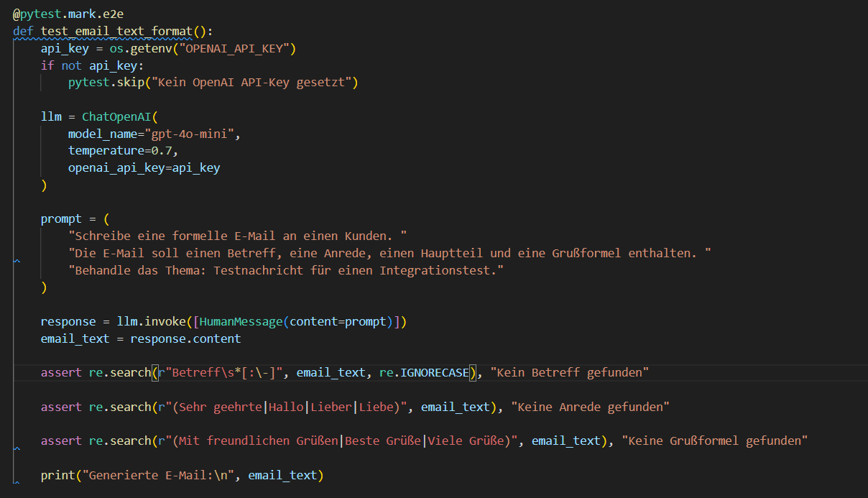Click the @pytest.mark.e2e decorator

pyautogui.click(x=57, y=13)
